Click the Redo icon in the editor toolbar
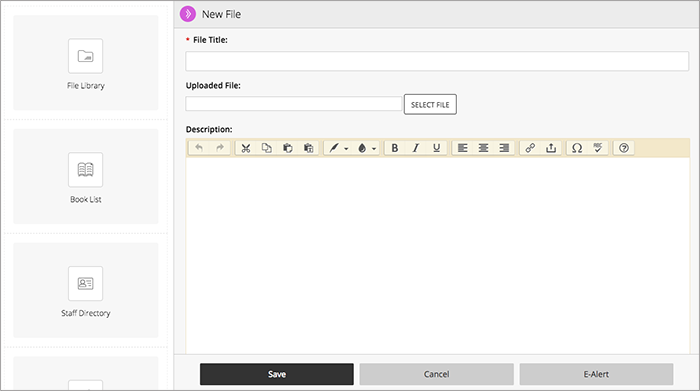 point(220,148)
